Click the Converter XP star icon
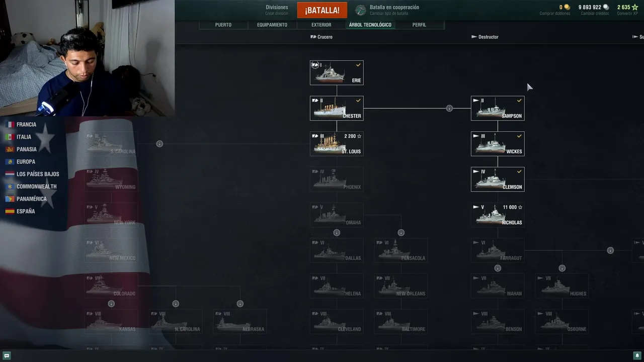The width and height of the screenshot is (644, 362). pyautogui.click(x=635, y=7)
